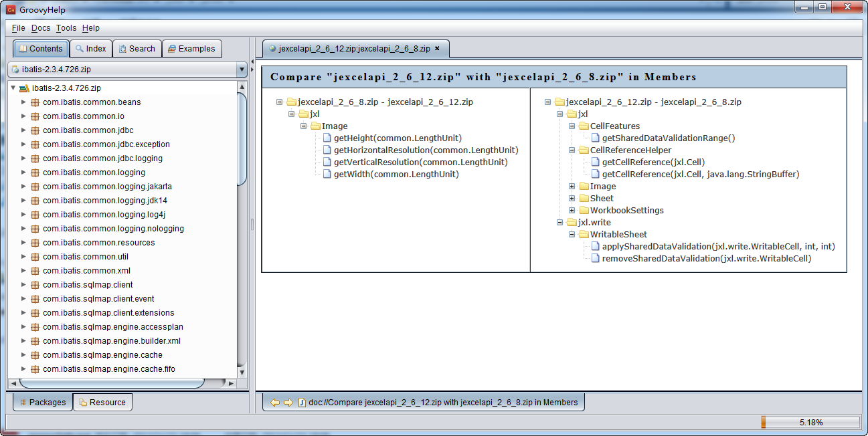This screenshot has height=436, width=868.
Task: Open the Tools menu
Action: (66, 28)
